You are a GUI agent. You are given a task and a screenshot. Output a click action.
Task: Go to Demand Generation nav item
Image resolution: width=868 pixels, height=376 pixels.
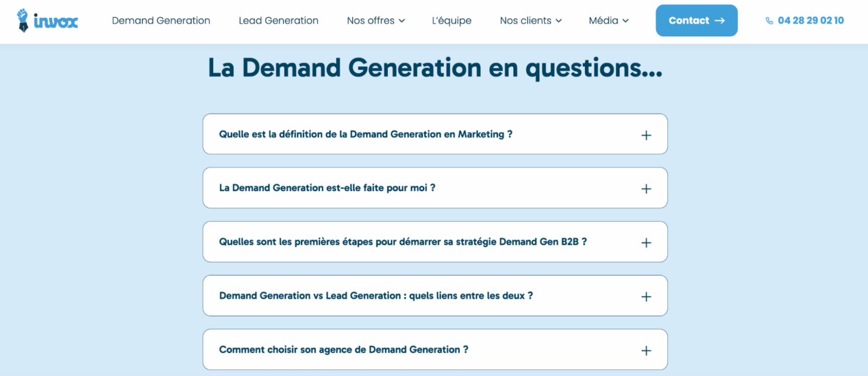(x=161, y=21)
